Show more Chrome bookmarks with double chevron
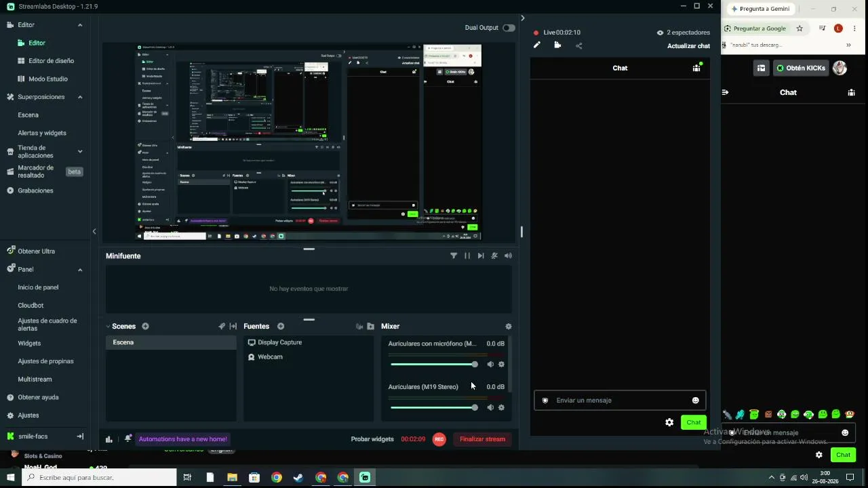Image resolution: width=868 pixels, height=488 pixels. click(848, 45)
